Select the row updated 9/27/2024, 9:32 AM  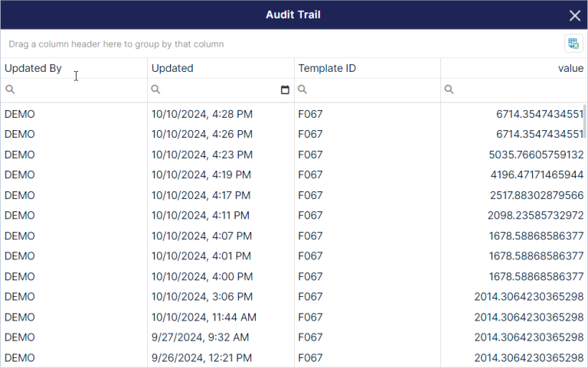click(294, 337)
